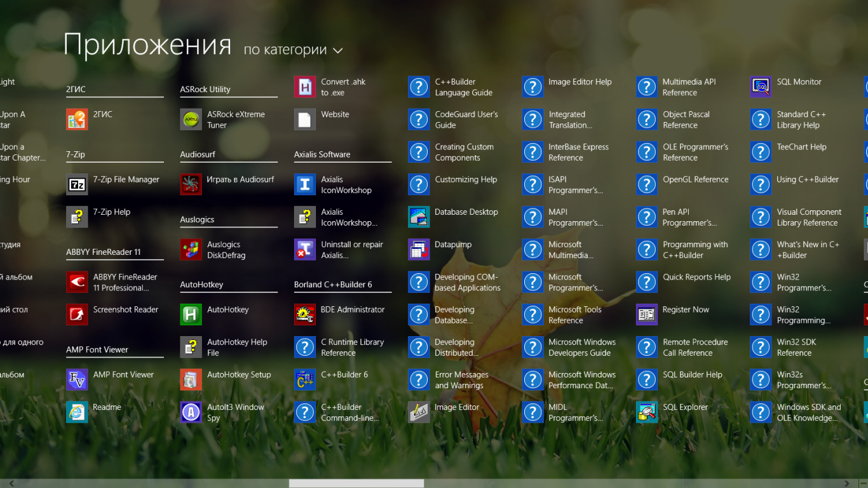Open C++Builder Language Guide label
This screenshot has height=488, width=868.
click(464, 87)
